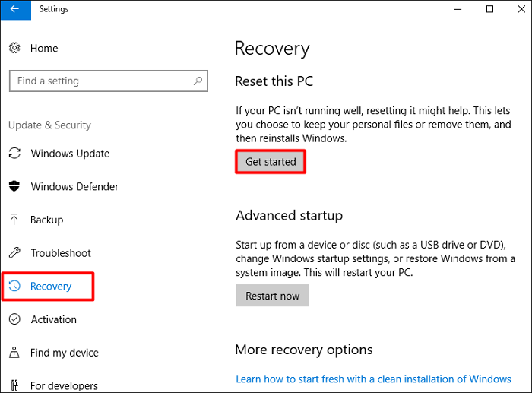The height and width of the screenshot is (393, 532).
Task: Click the Activation checkmark circle icon
Action: tap(14, 320)
